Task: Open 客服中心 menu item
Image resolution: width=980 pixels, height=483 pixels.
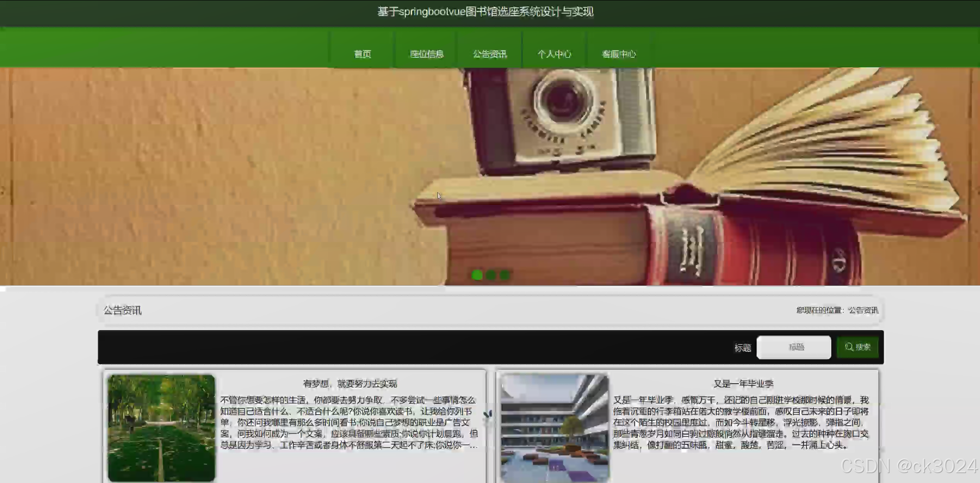Action: pos(619,54)
